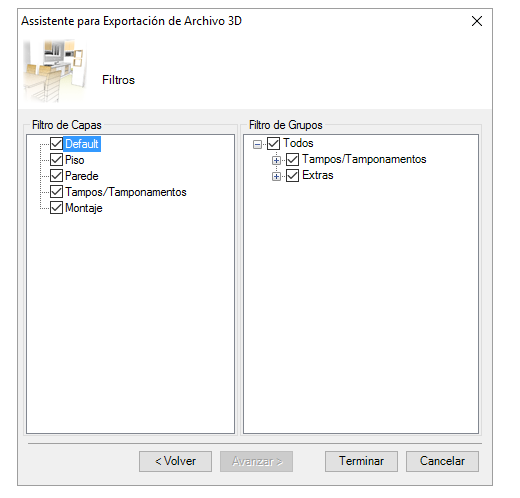Finish export with Terminar button
The image size is (520, 498).
tap(361, 461)
